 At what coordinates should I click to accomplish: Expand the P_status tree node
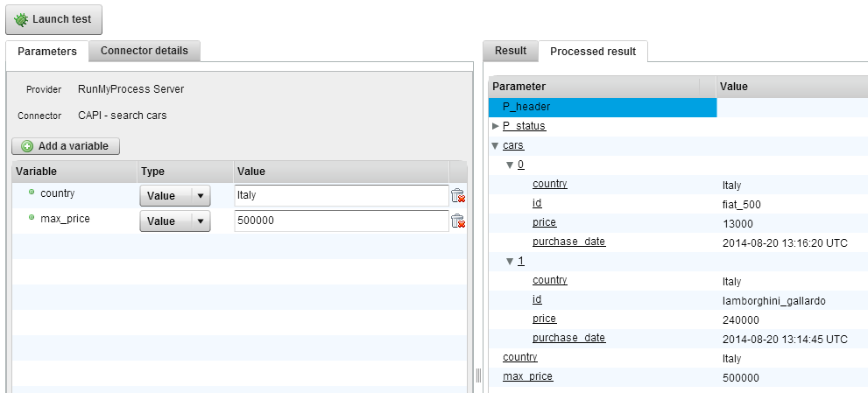coord(496,127)
